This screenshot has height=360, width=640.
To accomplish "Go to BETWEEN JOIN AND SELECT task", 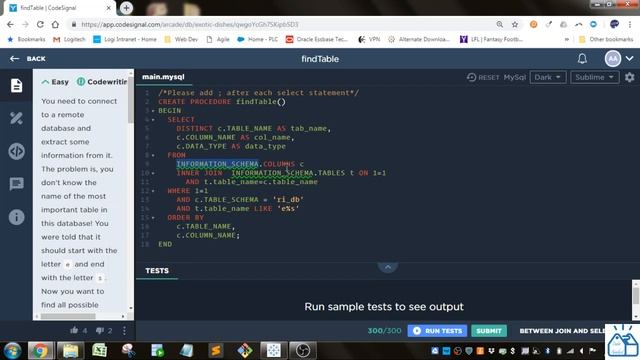I will pyautogui.click(x=561, y=331).
